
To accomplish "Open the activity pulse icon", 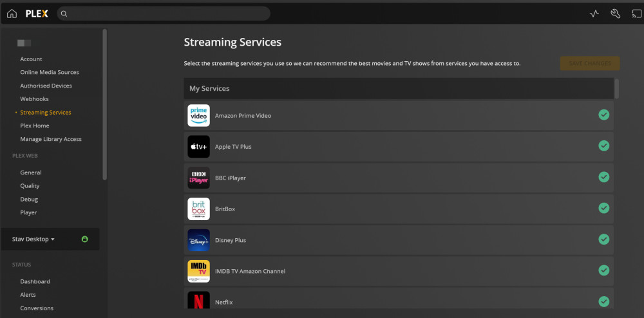I will (594, 14).
